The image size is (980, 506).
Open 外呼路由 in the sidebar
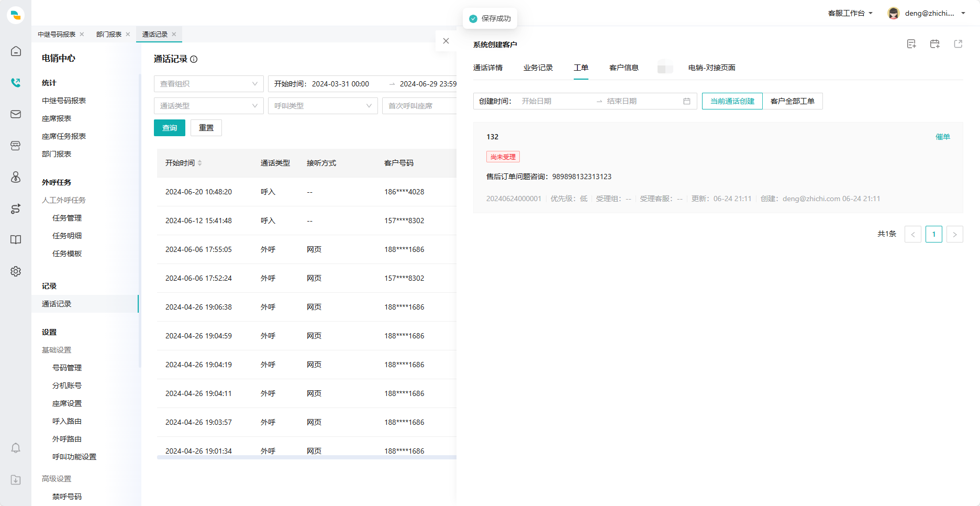(x=67, y=439)
